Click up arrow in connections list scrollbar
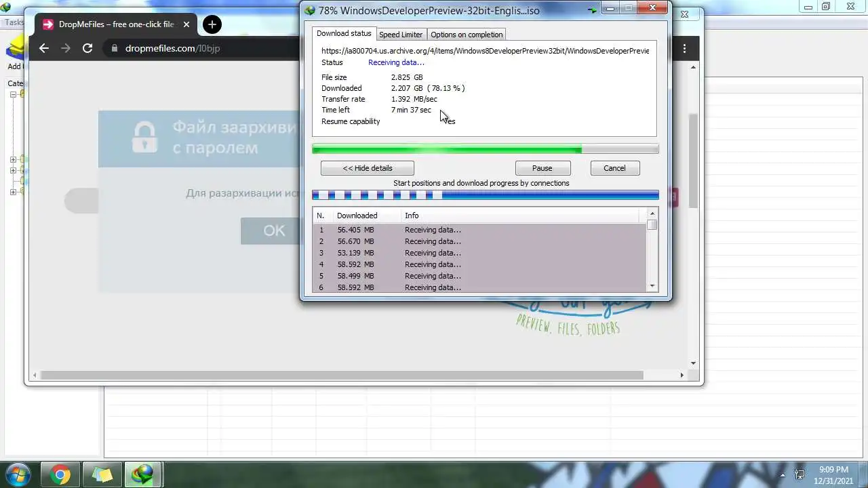This screenshot has height=488, width=868. [x=652, y=214]
